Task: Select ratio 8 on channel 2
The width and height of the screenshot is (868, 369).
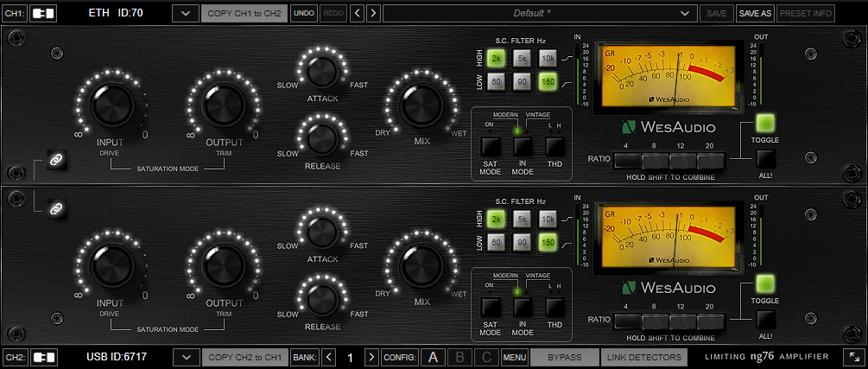Action: point(656,321)
